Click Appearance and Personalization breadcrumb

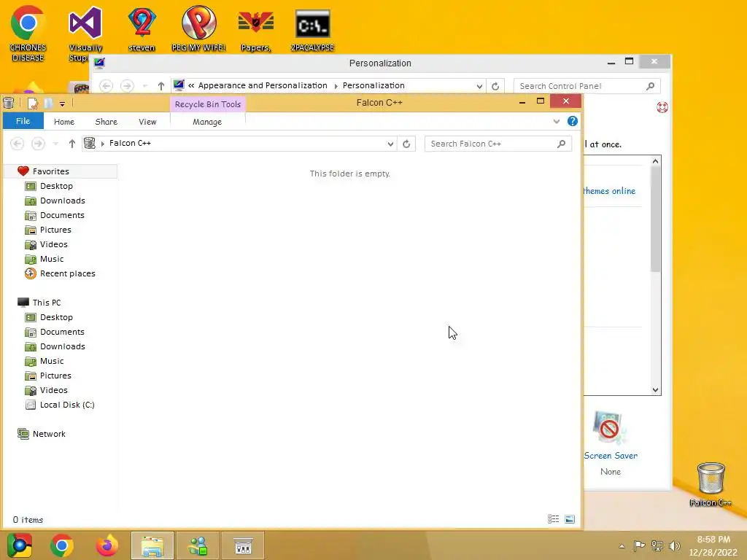click(263, 86)
